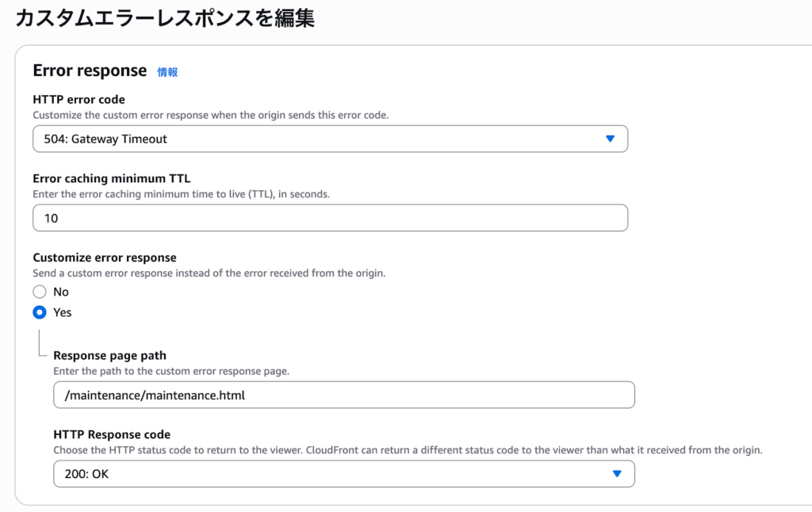Click the 'Error caching minimum TTL' label

(x=111, y=178)
